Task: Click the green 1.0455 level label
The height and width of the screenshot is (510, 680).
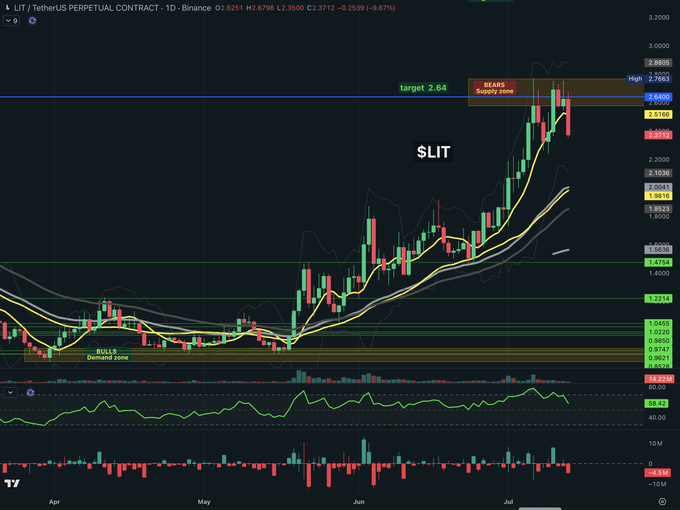Action: pos(658,324)
